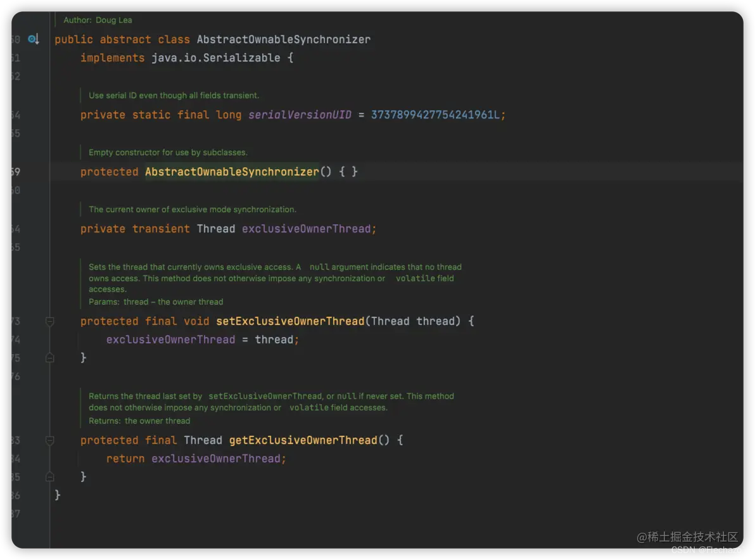Click exclusiveOwnerThread in the assignment line
This screenshot has width=755, height=560.
170,340
